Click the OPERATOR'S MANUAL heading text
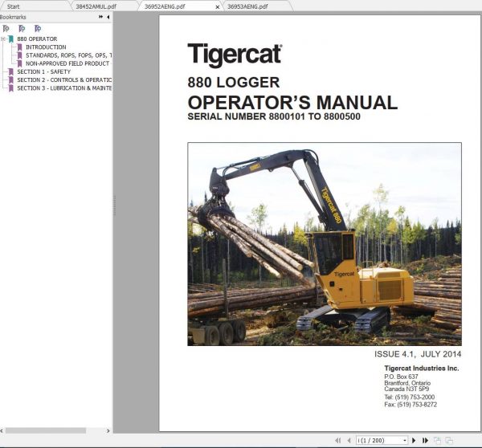Viewport: 482px width, 448px height. pos(292,102)
